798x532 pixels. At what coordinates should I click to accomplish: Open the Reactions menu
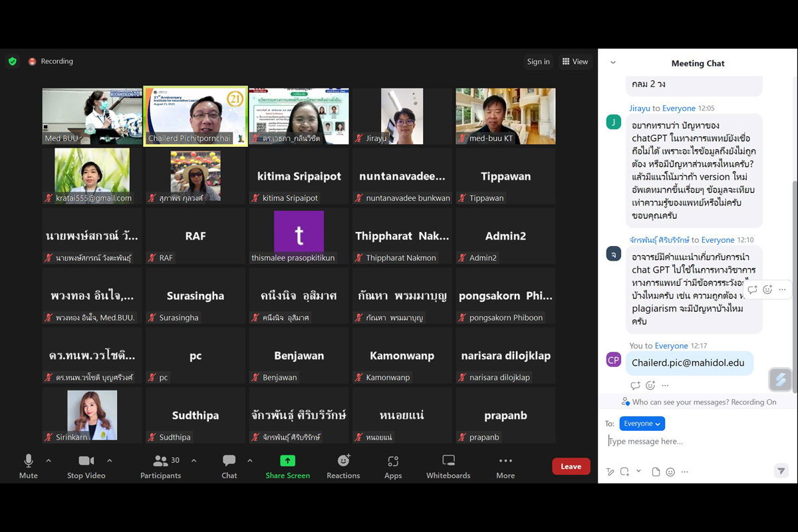coord(343,465)
